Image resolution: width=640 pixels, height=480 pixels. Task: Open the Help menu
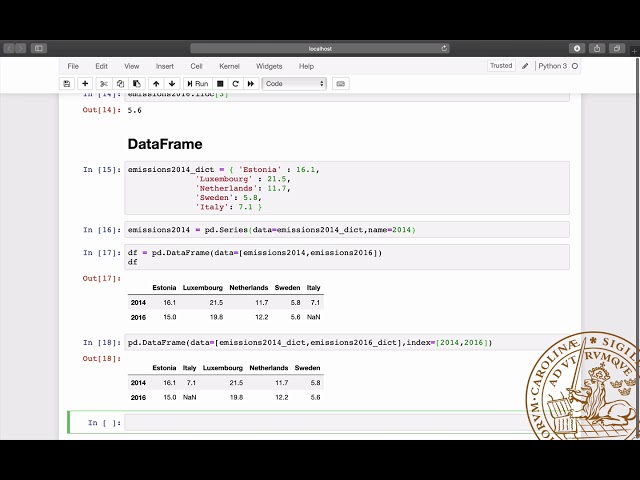(306, 66)
